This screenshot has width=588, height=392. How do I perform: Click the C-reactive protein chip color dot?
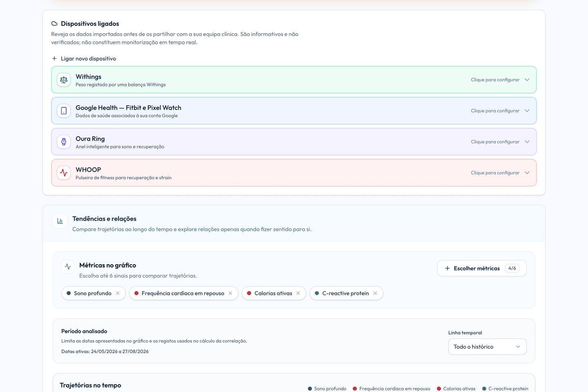point(317,293)
